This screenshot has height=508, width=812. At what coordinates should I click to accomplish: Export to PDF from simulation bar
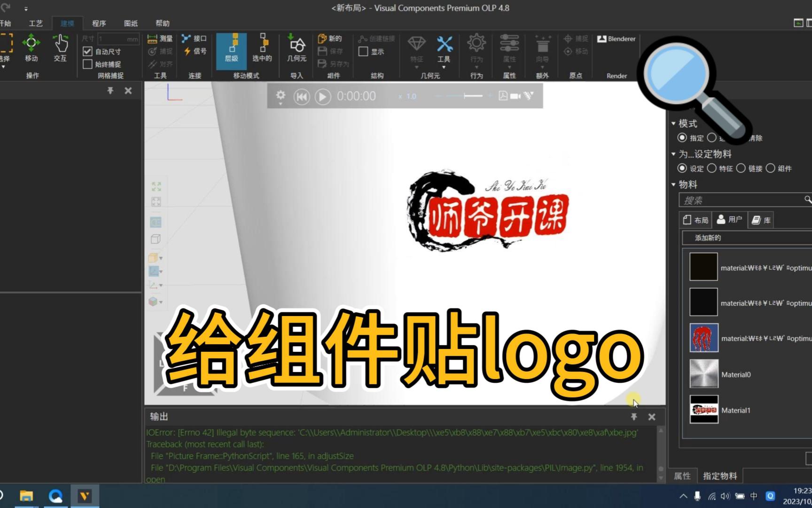[503, 96]
